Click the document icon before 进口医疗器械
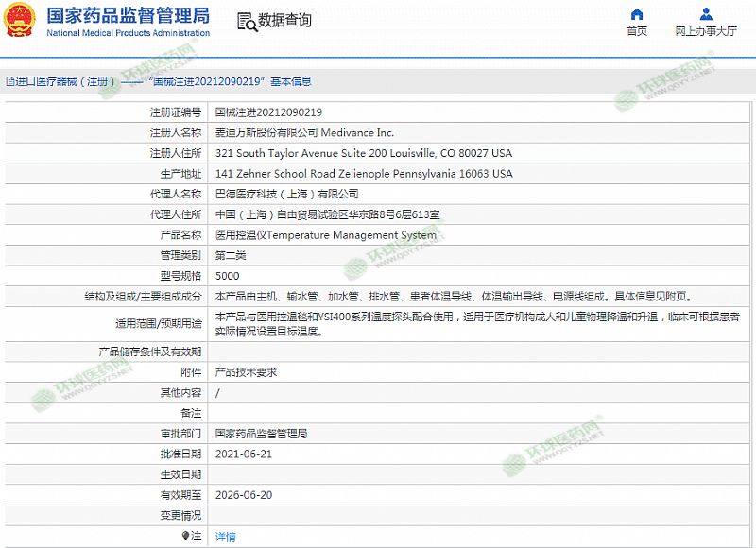Viewport: 756px width, 548px height. click(9, 82)
